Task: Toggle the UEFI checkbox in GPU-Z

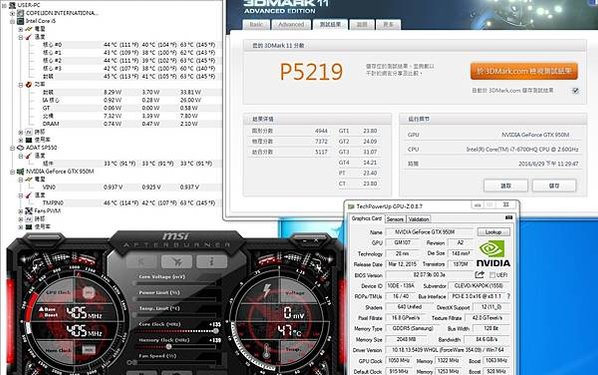Action: (492, 275)
